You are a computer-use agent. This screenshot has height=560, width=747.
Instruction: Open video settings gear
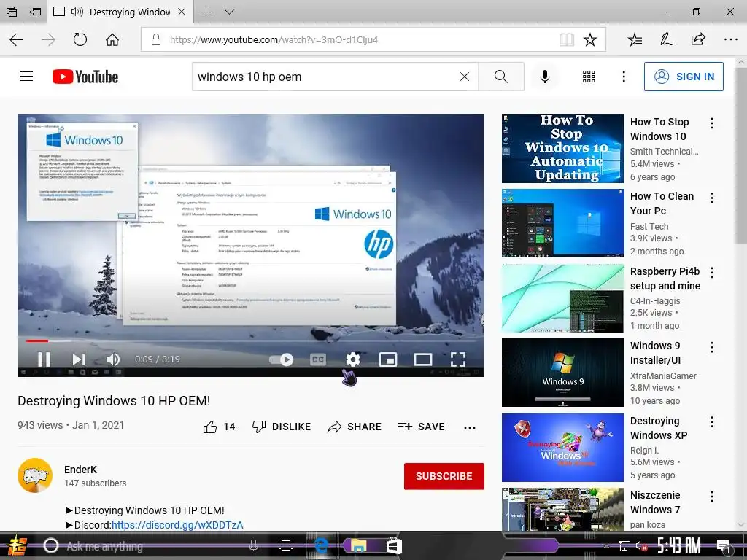(353, 359)
